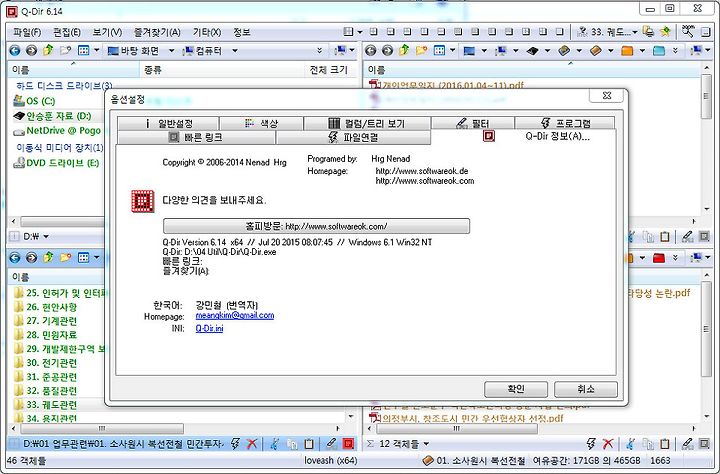This screenshot has width=720, height=474.
Task: Expand toolbar overflow chevron in top-left pane
Action: pyautogui.click(x=320, y=51)
